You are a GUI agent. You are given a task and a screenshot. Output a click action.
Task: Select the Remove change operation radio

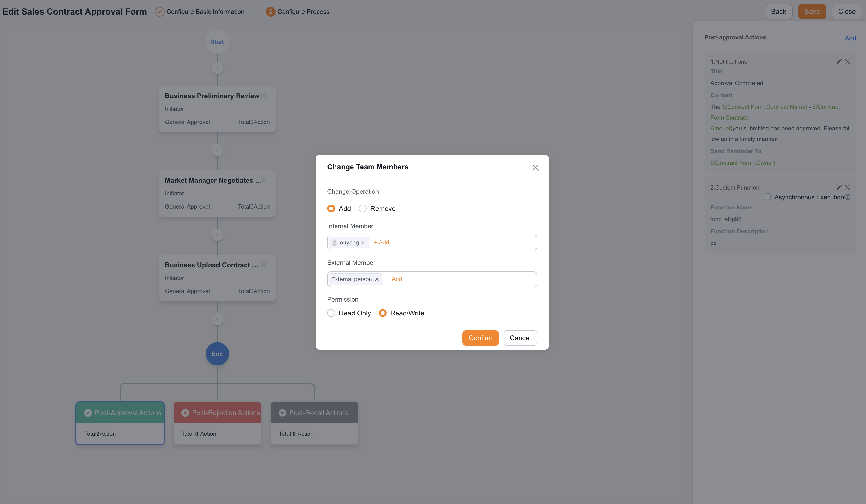click(362, 209)
